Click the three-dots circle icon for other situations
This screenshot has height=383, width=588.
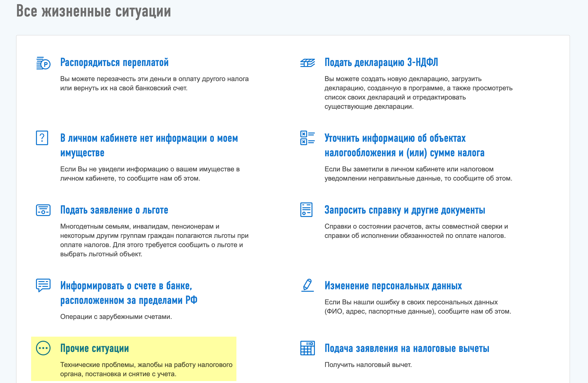click(x=43, y=348)
